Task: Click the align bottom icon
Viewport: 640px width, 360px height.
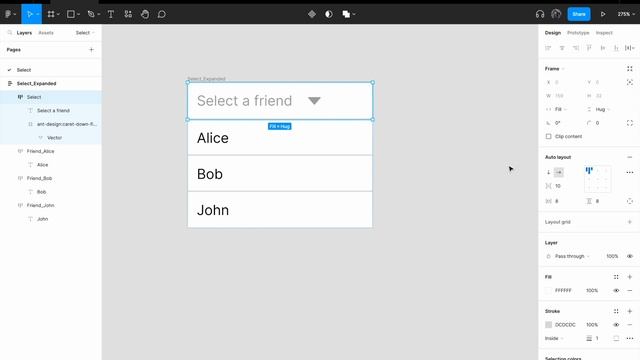Action: click(616, 48)
